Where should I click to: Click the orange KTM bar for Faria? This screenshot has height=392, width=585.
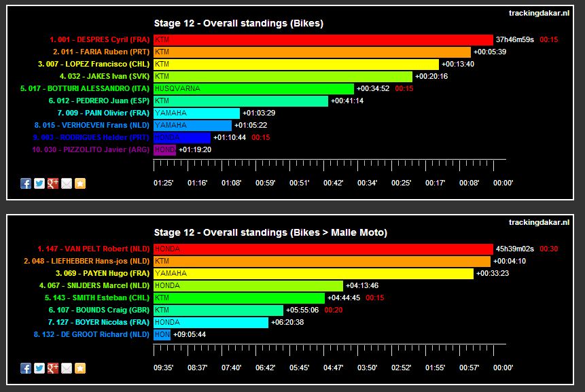click(312, 52)
